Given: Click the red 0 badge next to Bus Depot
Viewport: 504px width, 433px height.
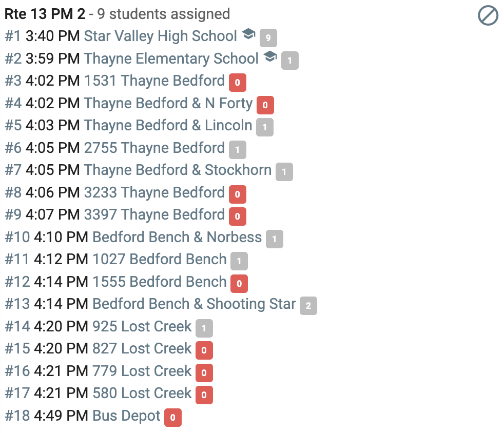Looking at the screenshot, I should pyautogui.click(x=173, y=418).
